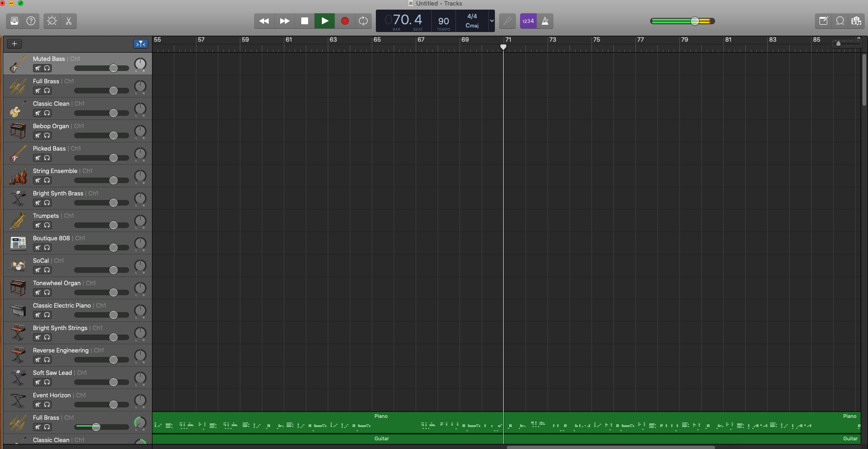This screenshot has width=868, height=449.
Task: Toggle Smart Controls button
Action: (52, 21)
